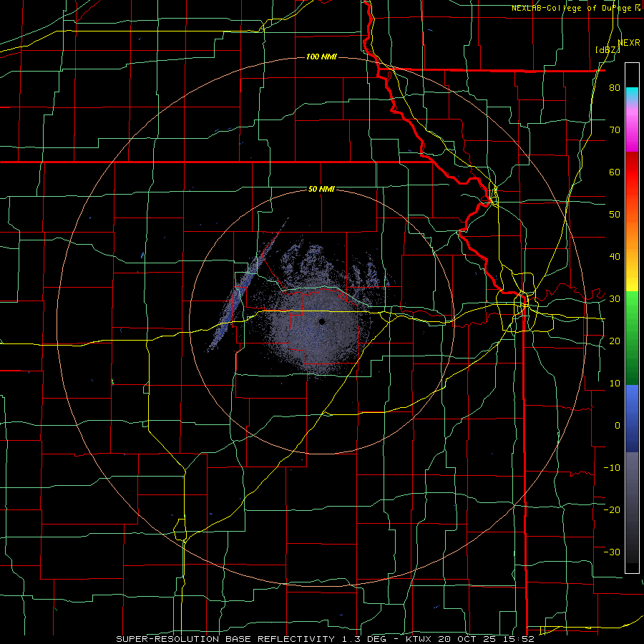
Task: Click the [dBZ] unit label
Action: pyautogui.click(x=608, y=50)
